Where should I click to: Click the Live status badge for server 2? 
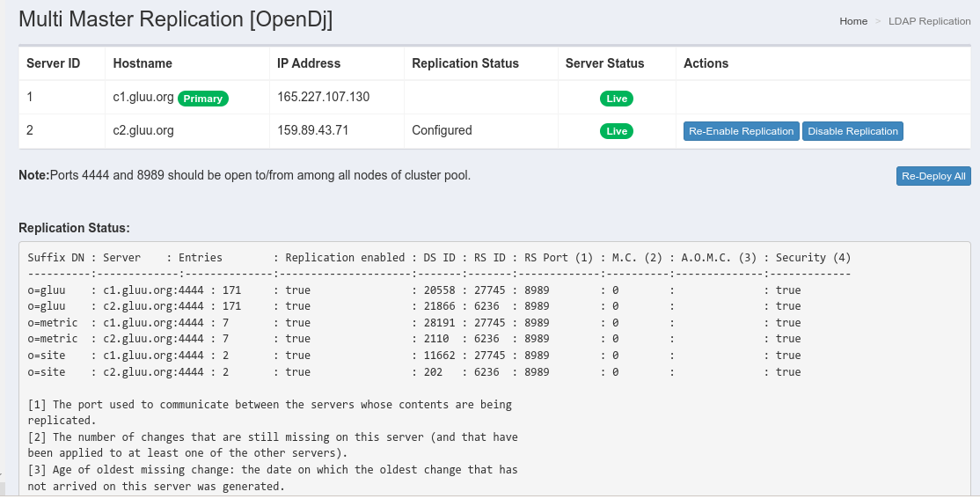(x=617, y=131)
